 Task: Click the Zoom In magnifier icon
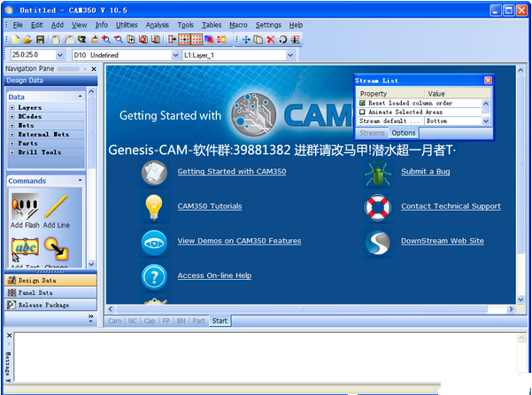[x=106, y=40]
